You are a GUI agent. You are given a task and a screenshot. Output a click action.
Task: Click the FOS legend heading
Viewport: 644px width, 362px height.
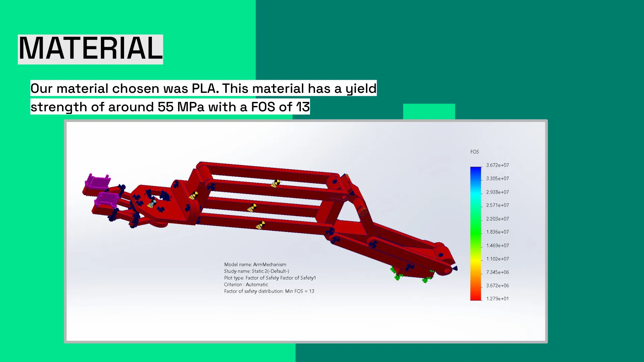474,152
